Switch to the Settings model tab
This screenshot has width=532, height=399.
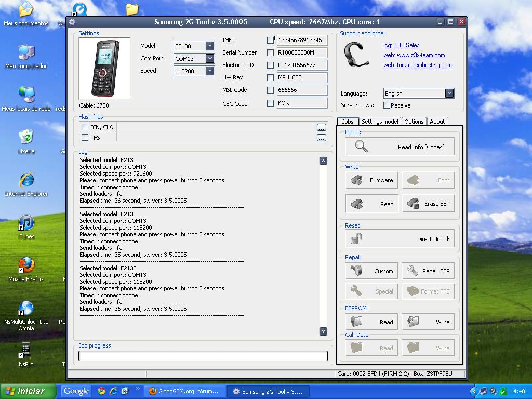(x=380, y=122)
